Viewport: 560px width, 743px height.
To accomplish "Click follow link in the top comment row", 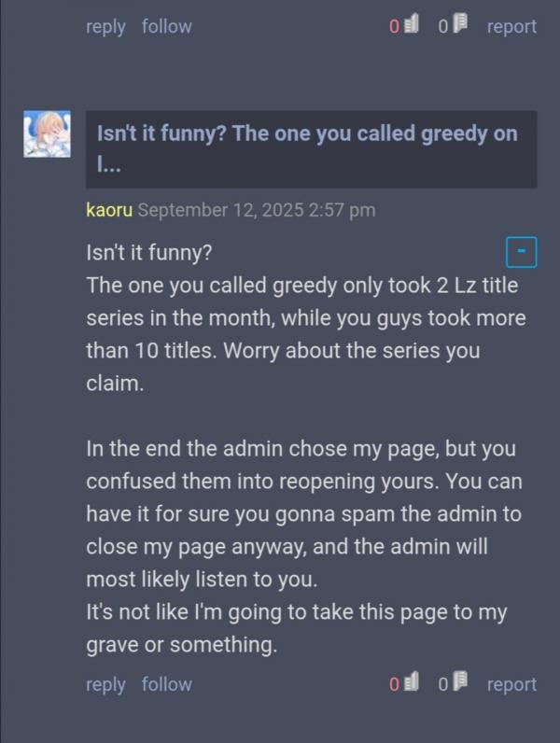I will click(167, 26).
